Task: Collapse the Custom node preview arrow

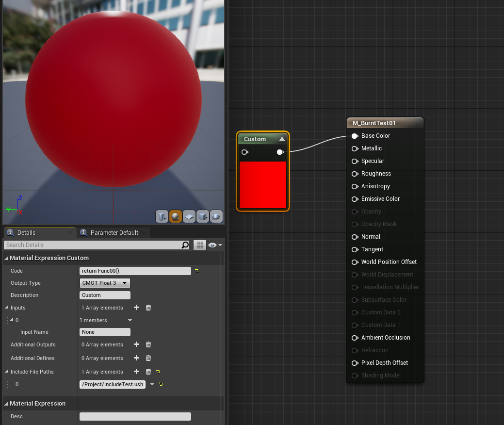Action: 282,139
